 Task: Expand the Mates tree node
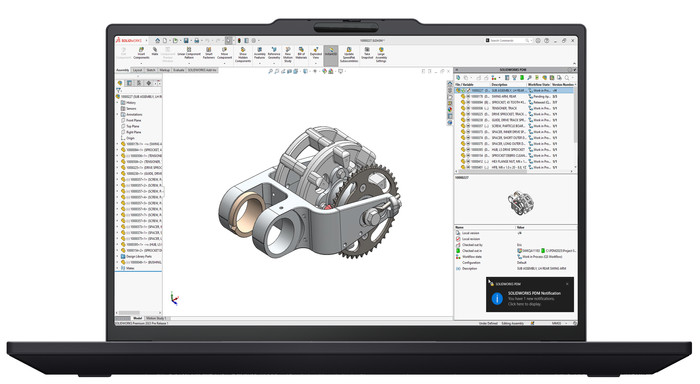tap(118, 268)
